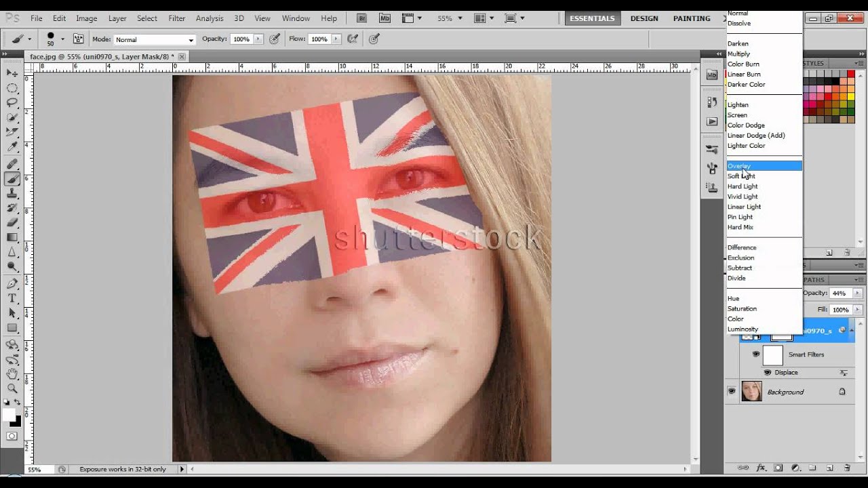Open the brush Flow slider arrow
Image resolution: width=868 pixels, height=488 pixels.
336,39
